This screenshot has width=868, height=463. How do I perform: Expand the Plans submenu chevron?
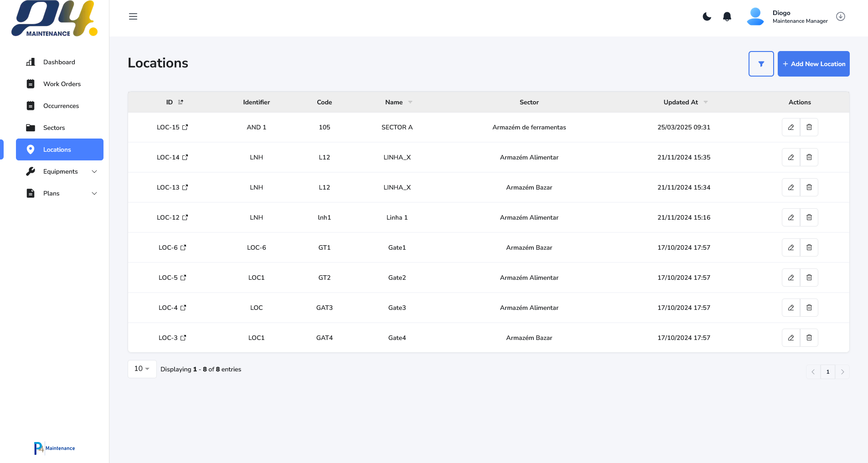pos(94,193)
